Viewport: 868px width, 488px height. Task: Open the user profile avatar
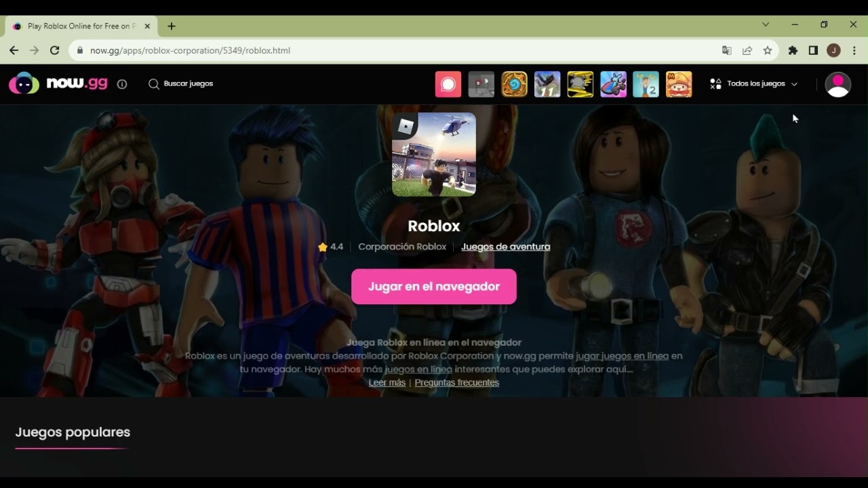click(838, 85)
